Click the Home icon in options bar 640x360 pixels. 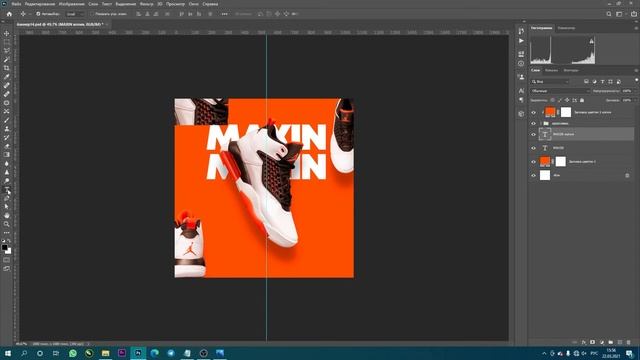[x=9, y=14]
